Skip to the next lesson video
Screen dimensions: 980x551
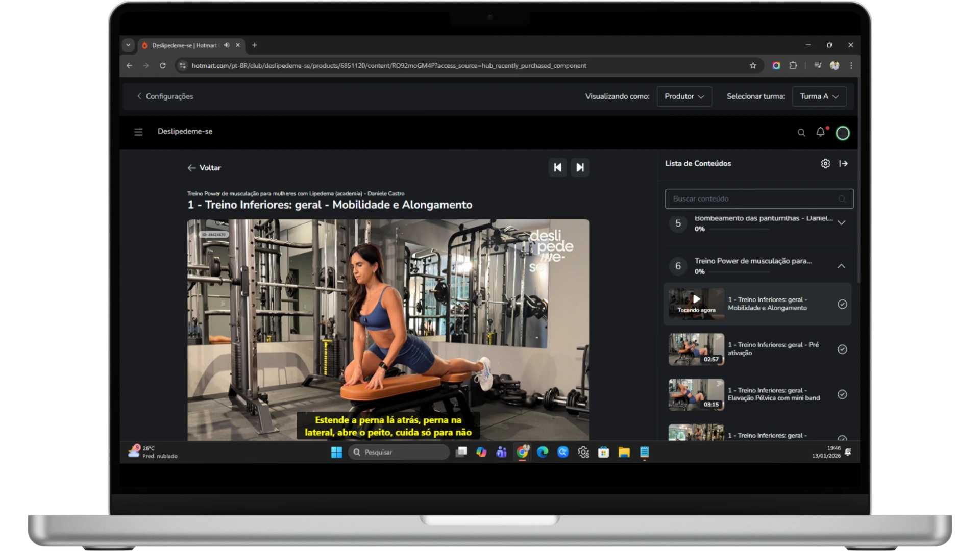tap(580, 167)
